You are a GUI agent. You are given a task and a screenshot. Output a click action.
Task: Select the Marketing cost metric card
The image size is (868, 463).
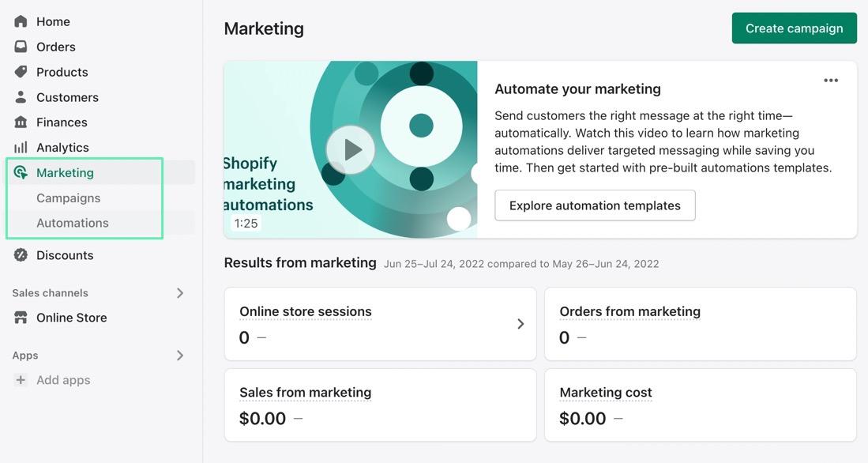click(x=700, y=405)
